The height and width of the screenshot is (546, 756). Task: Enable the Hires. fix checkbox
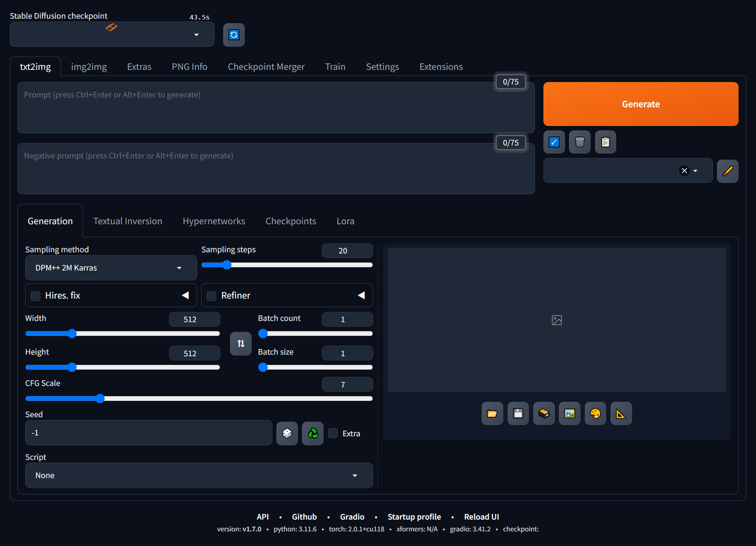tap(36, 296)
